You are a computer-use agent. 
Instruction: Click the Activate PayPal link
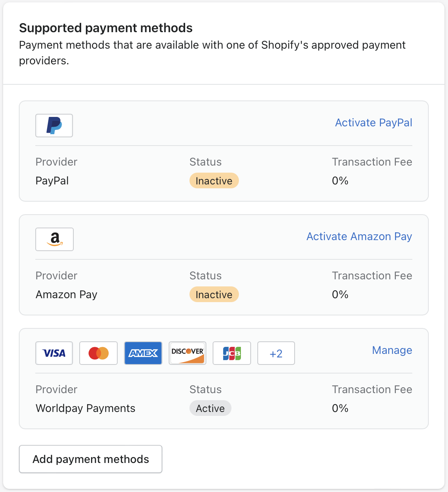(x=373, y=123)
